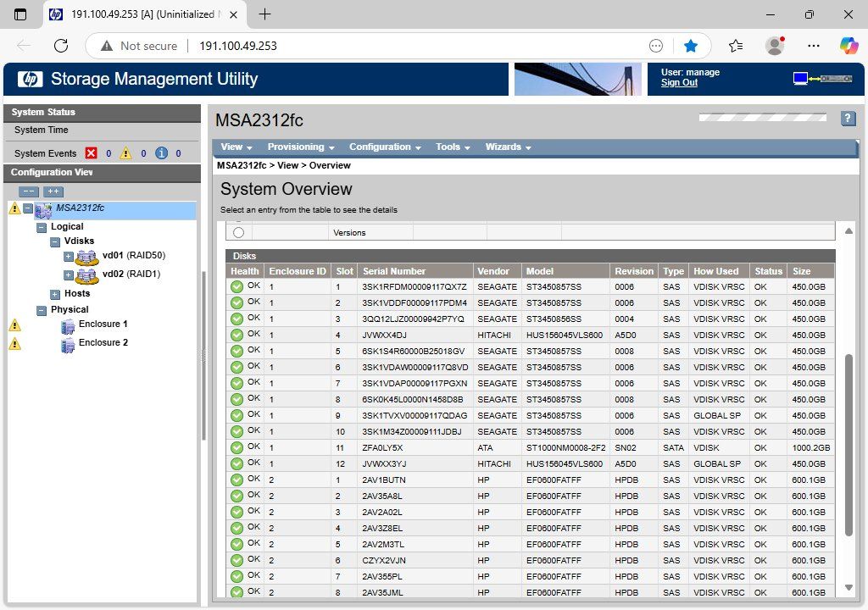
Task: Open the Wizards menu
Action: pos(508,147)
